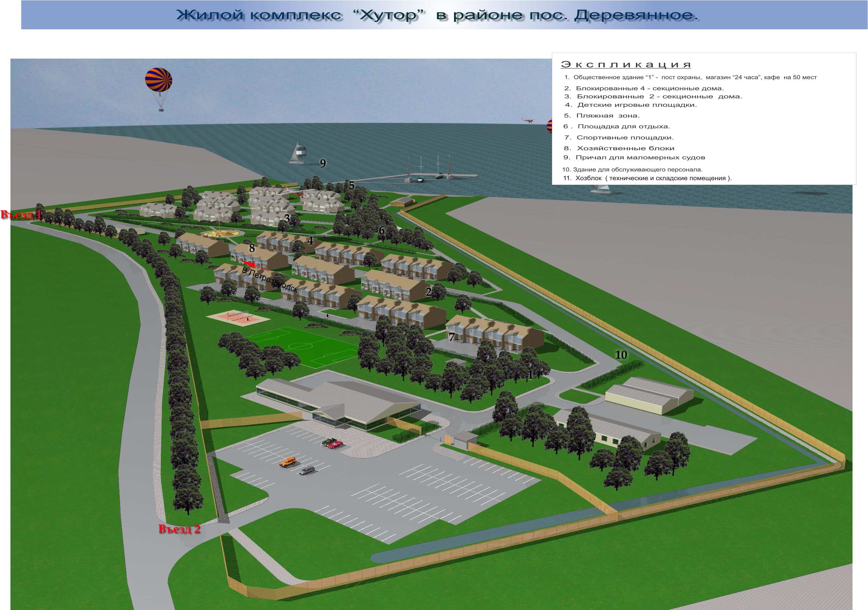Click the map number '9' near the sailboat
Image resolution: width=868 pixels, height=610 pixels.
[323, 163]
